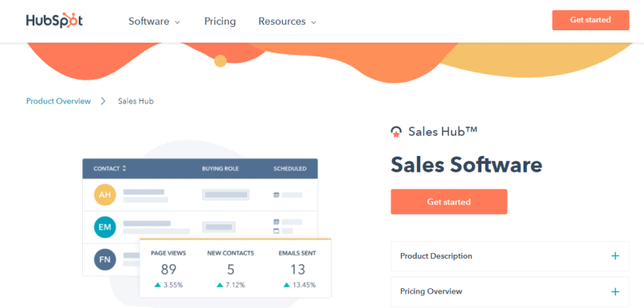Image resolution: width=644 pixels, height=308 pixels.
Task: Click the Sales Hub star icon
Action: (396, 132)
